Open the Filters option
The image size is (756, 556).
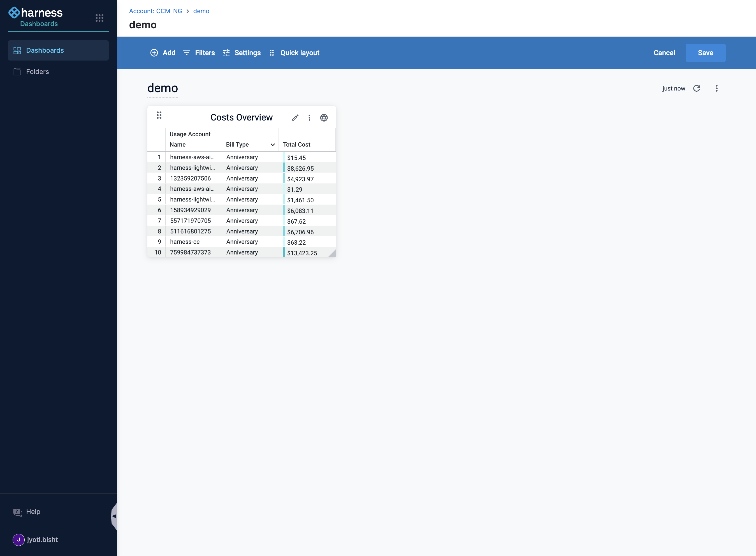(199, 53)
